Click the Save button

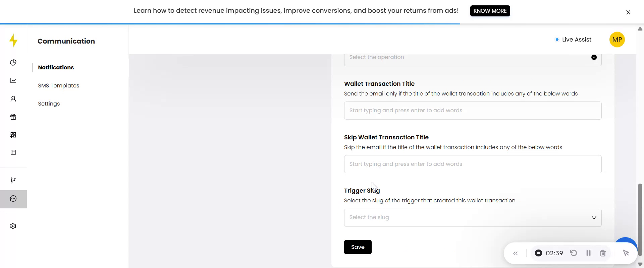pyautogui.click(x=358, y=247)
